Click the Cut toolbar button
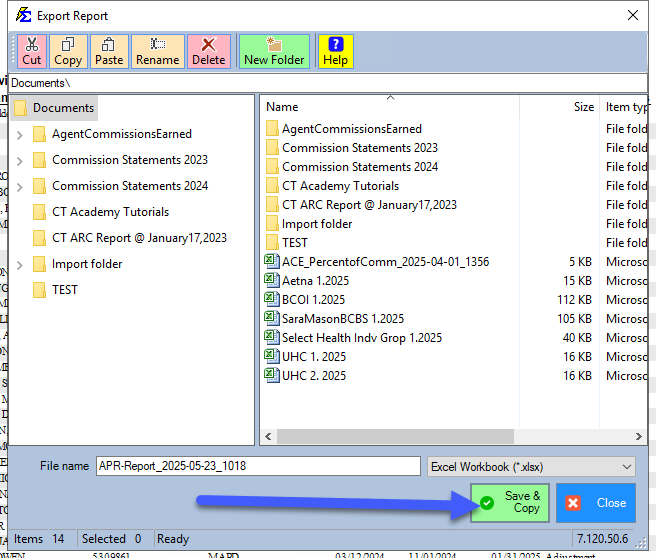Screen dimensions: 656x558 point(32,51)
